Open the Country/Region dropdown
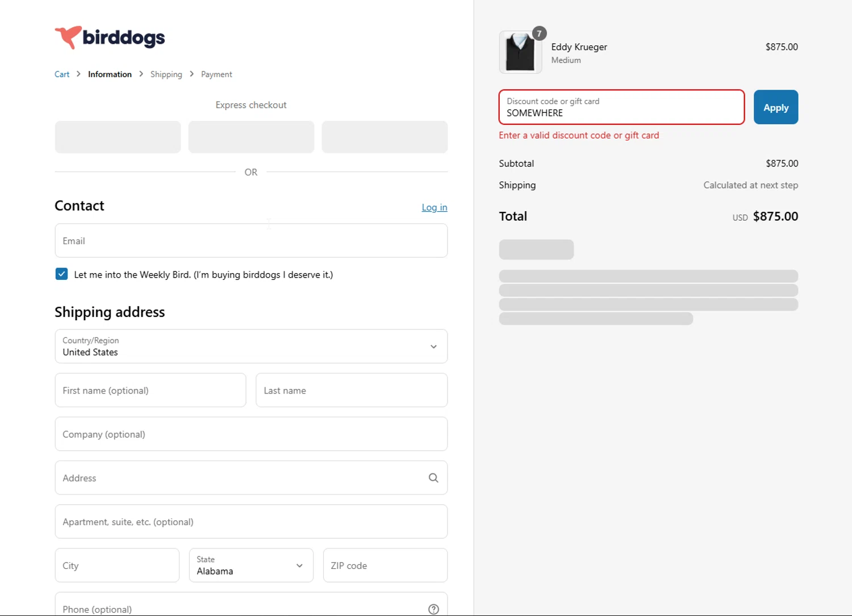 click(x=251, y=346)
